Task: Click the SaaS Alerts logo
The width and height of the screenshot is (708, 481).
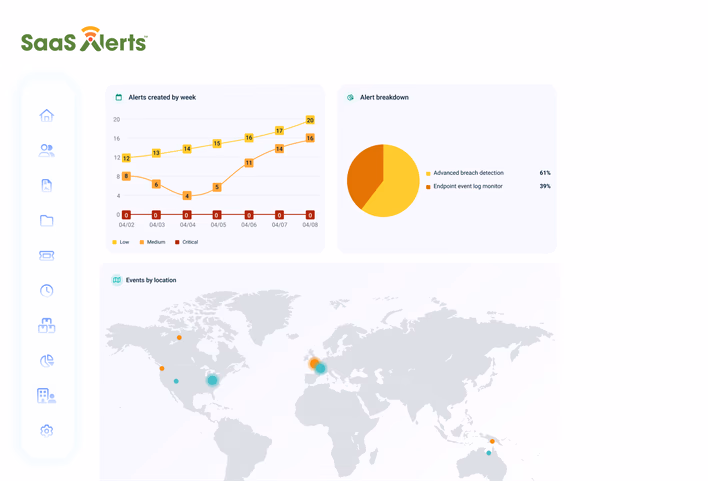Action: pyautogui.click(x=84, y=39)
